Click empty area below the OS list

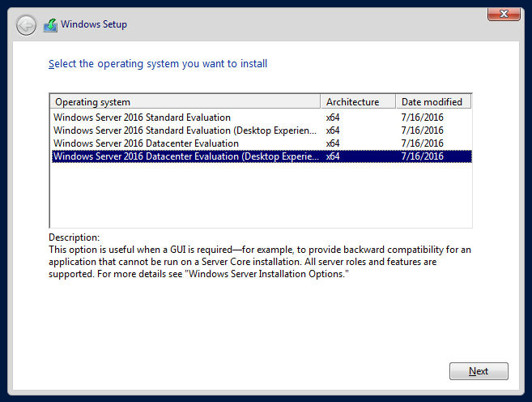point(259,195)
